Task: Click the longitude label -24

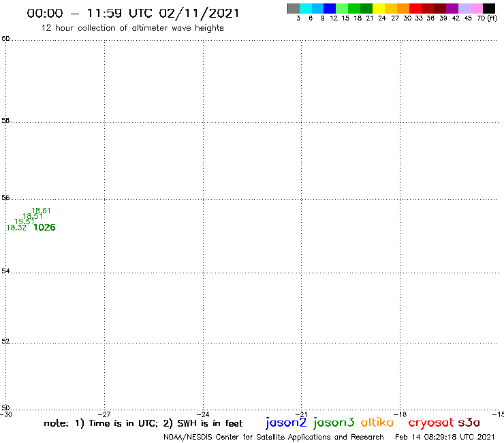Action: [x=203, y=414]
